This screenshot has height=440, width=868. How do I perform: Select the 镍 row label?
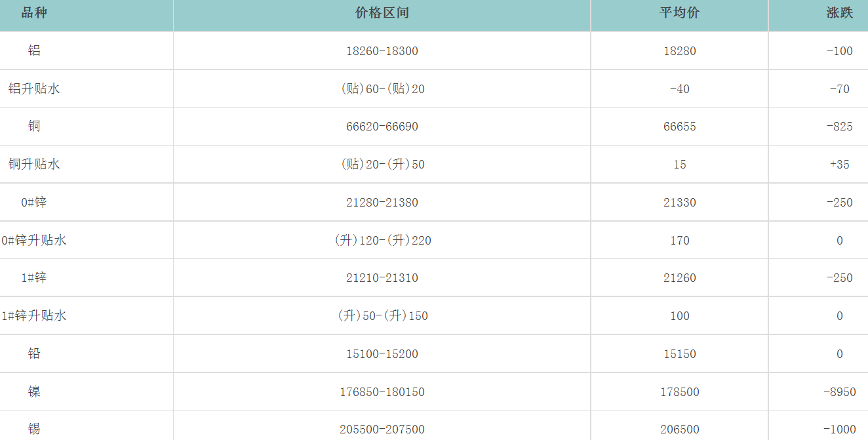(34, 391)
